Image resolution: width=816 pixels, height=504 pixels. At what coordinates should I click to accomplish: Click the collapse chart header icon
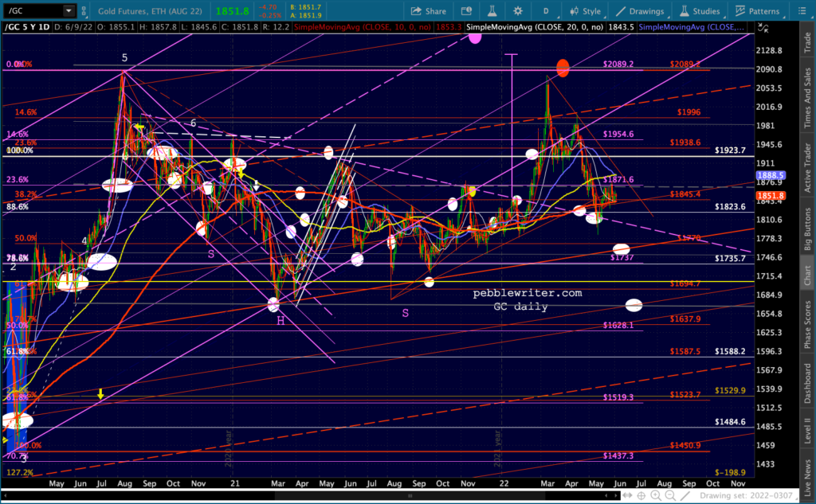click(763, 28)
